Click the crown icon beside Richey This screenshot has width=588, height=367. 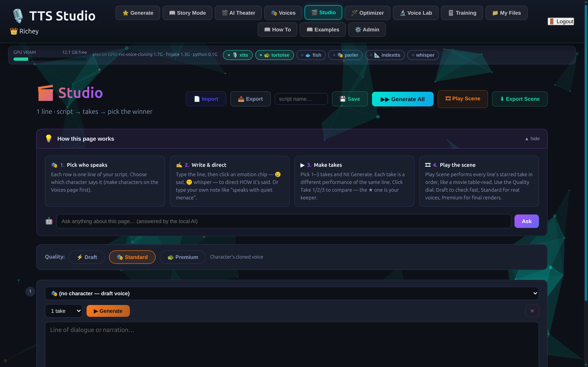tap(14, 31)
